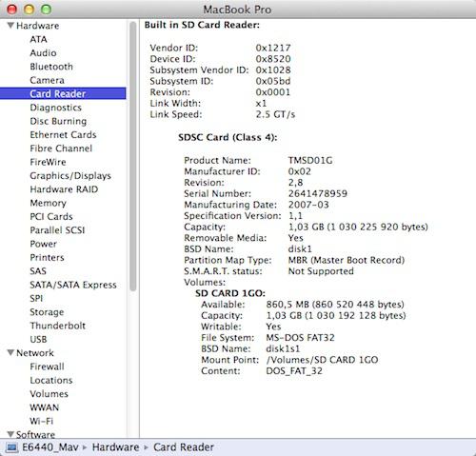Viewport: 476px width, 456px height.
Task: Show Ethernet Cards information
Action: 63,135
